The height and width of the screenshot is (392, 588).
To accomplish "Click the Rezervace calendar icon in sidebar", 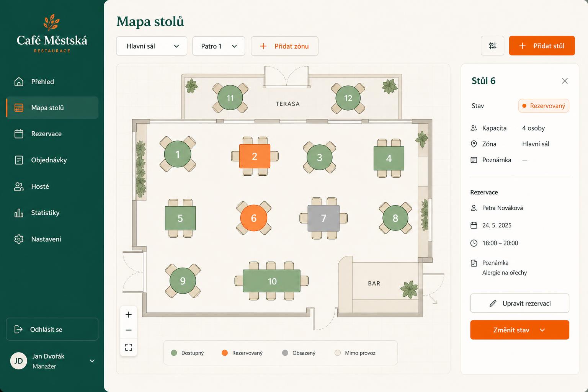I will [19, 134].
